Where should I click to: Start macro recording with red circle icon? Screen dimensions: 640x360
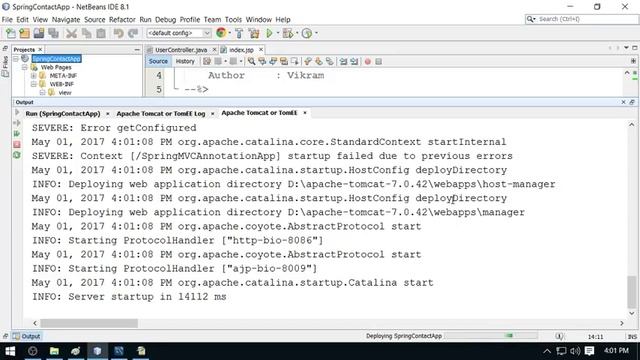(x=368, y=62)
